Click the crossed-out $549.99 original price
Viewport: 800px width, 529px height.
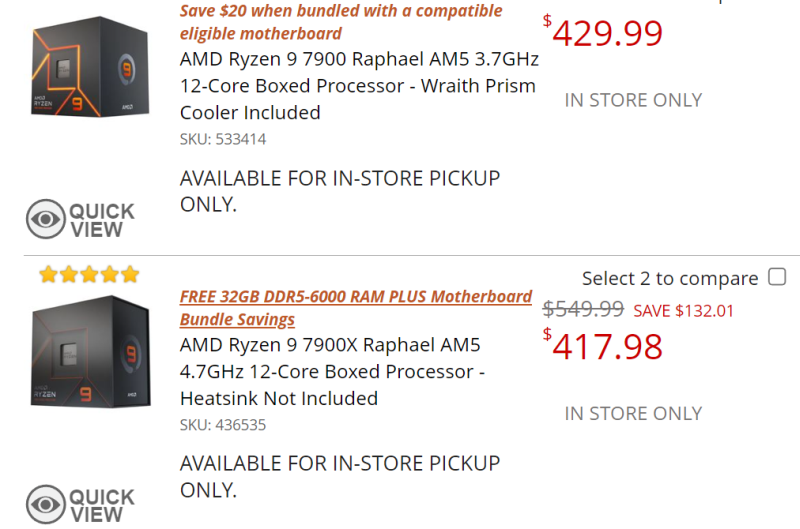583,309
